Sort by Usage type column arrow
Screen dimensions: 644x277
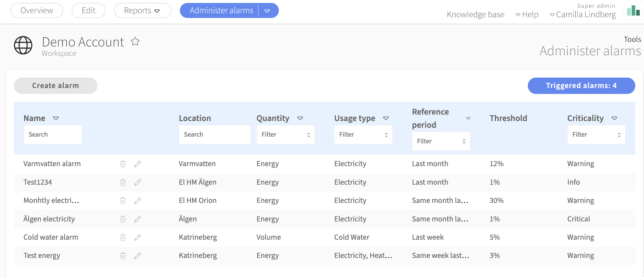coord(386,118)
